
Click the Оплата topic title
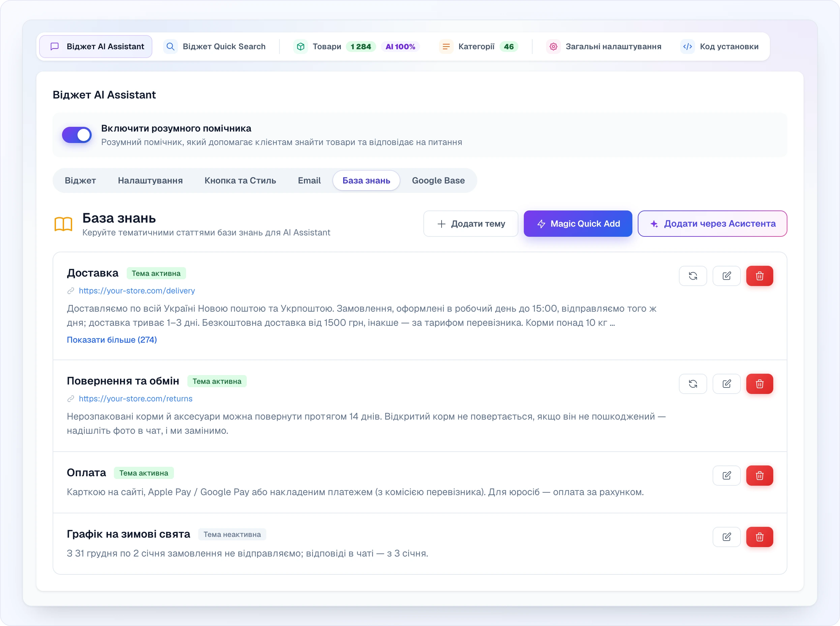(86, 473)
